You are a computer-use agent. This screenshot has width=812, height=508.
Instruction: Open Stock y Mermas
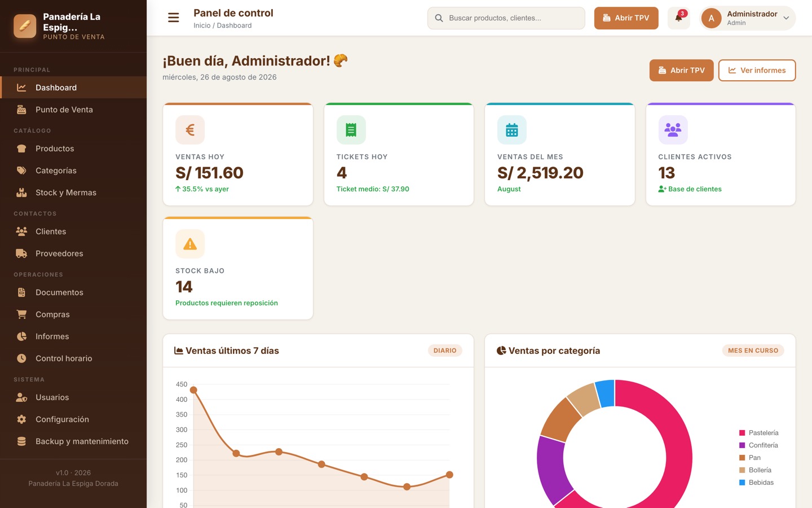(x=73, y=192)
